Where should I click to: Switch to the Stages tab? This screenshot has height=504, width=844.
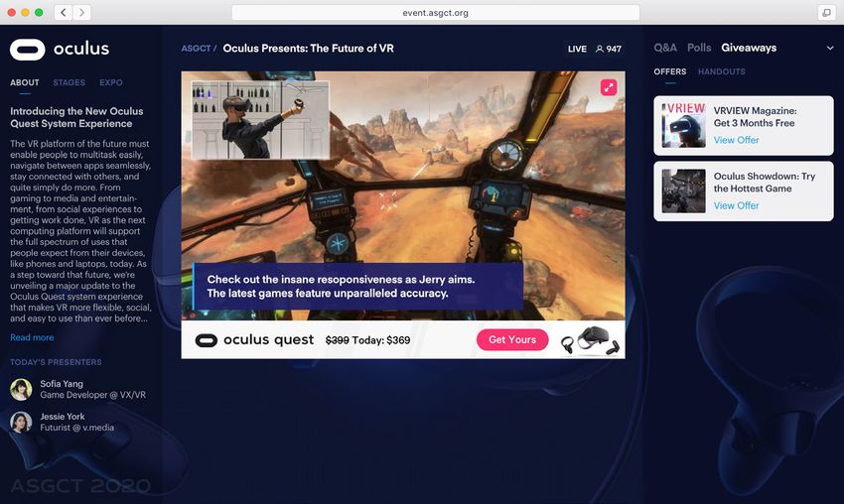(69, 82)
